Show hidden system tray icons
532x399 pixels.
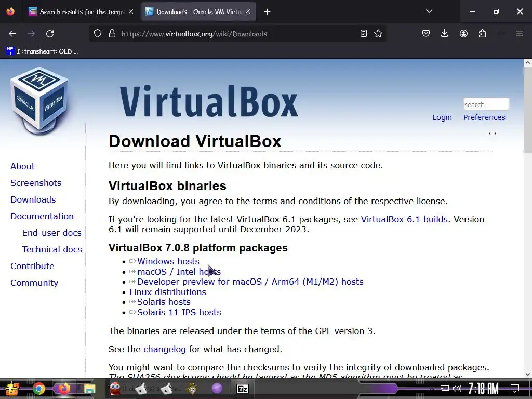tap(432, 389)
